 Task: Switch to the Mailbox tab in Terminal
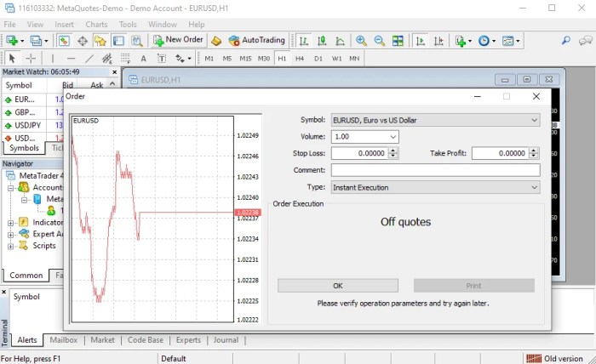click(64, 340)
